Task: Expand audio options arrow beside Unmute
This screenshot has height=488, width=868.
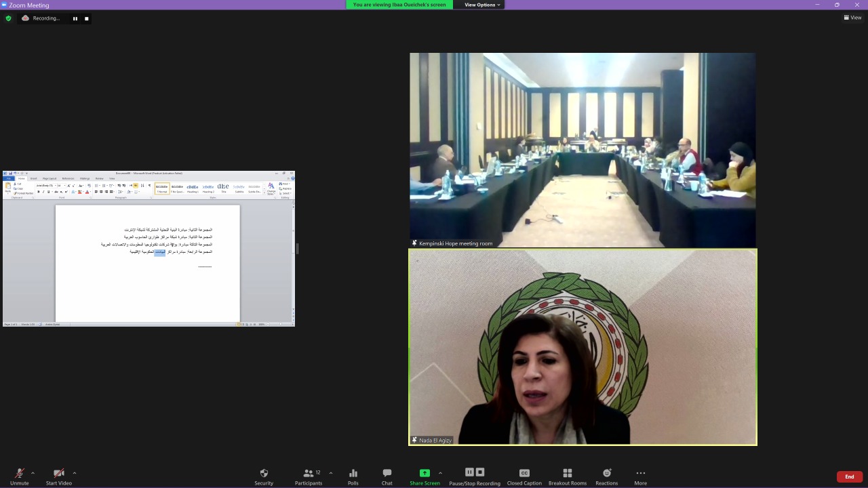Action: coord(33,473)
